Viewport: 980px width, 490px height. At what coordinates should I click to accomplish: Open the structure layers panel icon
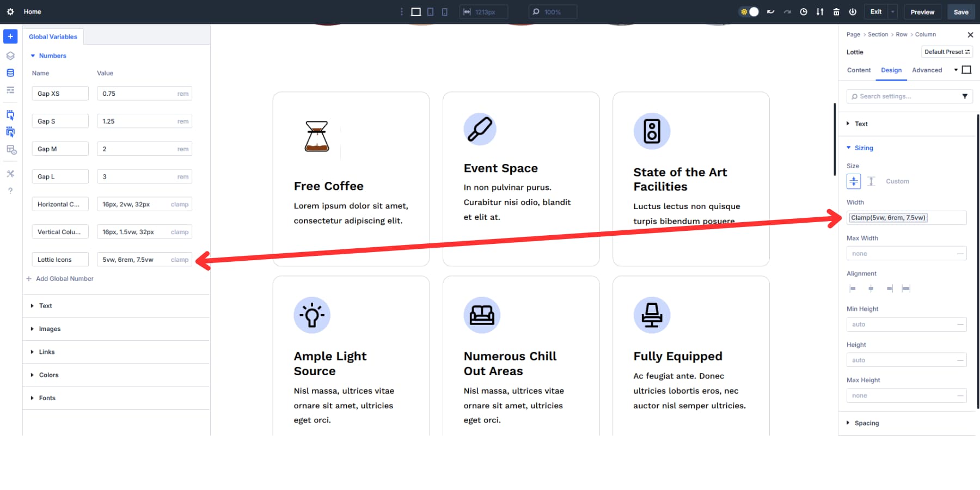[10, 56]
